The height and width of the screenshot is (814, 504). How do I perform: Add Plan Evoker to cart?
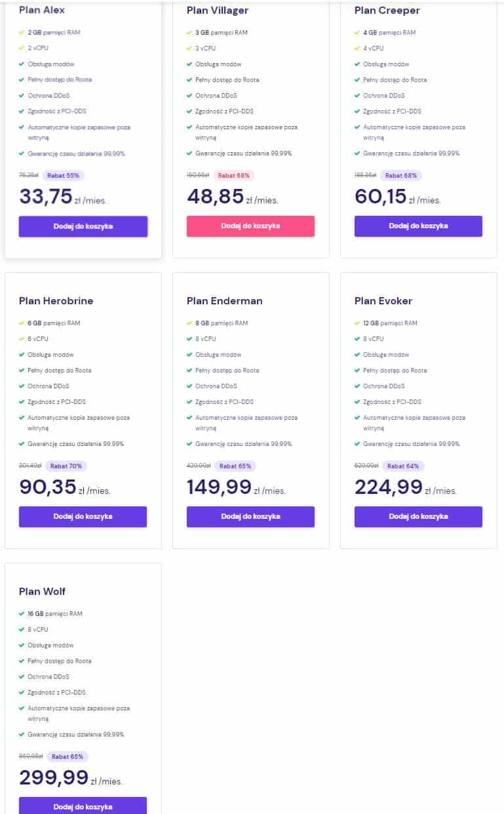click(418, 517)
